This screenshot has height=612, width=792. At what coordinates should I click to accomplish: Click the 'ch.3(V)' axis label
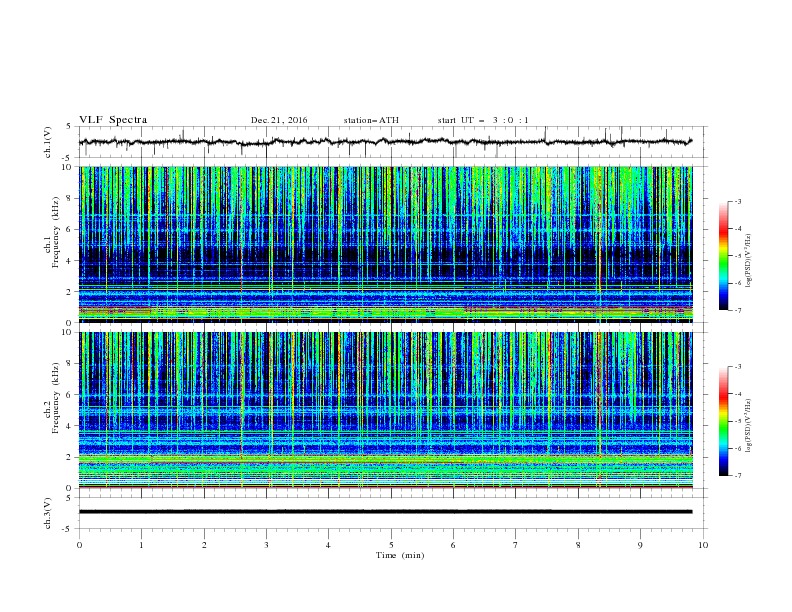point(48,513)
